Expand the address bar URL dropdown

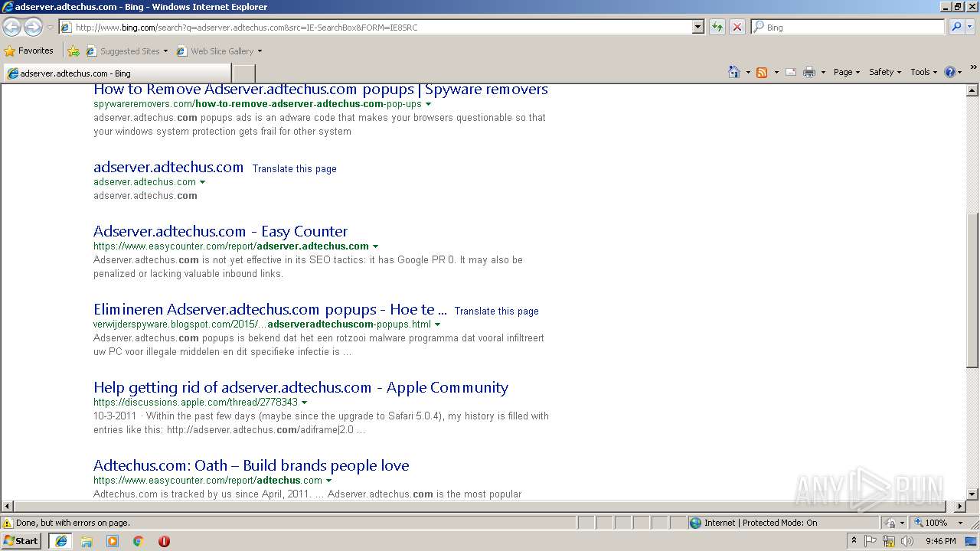click(697, 27)
